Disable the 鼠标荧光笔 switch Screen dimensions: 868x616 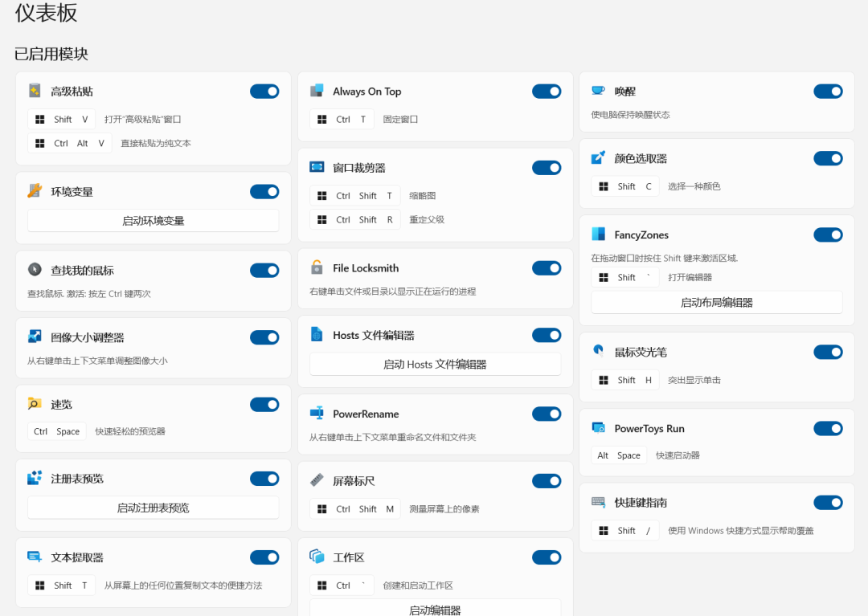828,353
